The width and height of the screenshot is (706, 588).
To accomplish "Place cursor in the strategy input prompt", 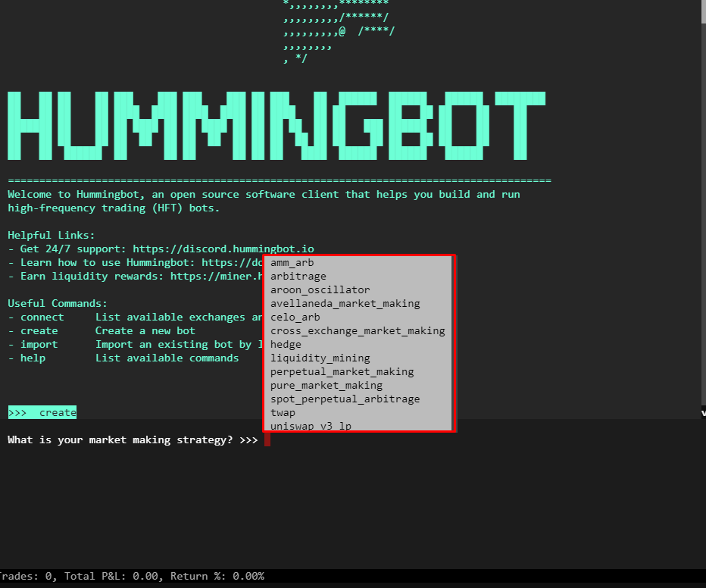I will tap(269, 439).
